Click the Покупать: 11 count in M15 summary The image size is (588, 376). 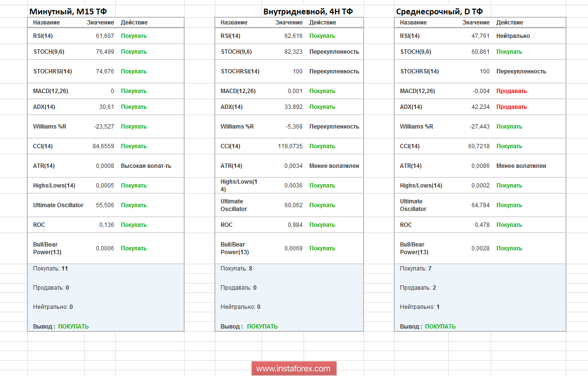[x=50, y=269]
